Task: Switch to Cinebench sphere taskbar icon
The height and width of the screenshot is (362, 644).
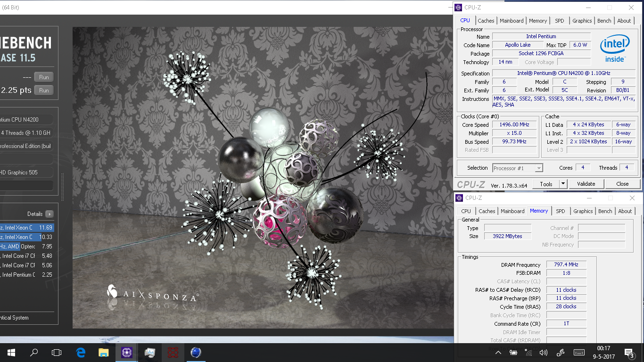Action: click(x=196, y=352)
